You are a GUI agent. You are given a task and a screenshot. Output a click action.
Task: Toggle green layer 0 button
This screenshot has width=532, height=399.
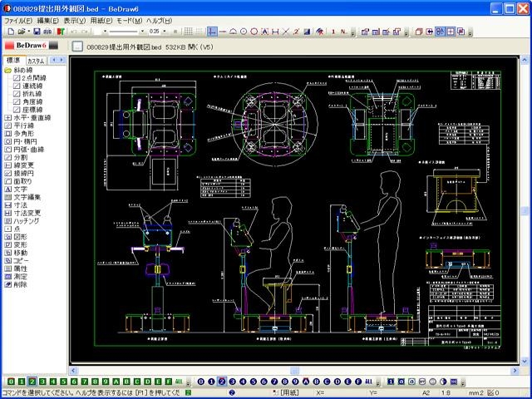tap(11, 382)
